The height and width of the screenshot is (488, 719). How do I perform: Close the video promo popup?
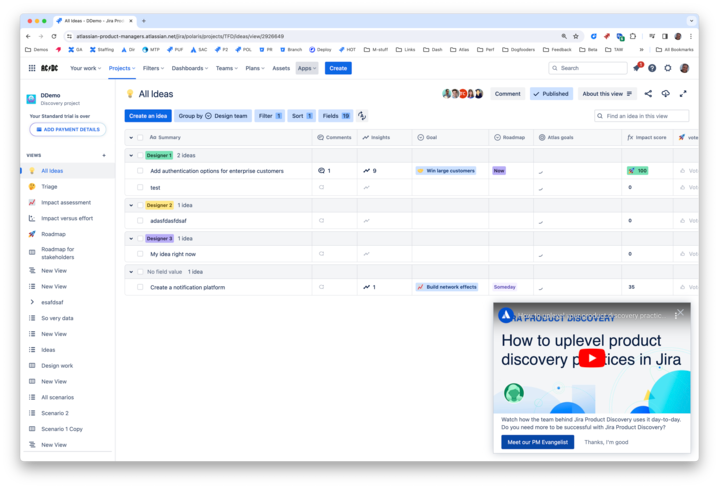click(680, 312)
